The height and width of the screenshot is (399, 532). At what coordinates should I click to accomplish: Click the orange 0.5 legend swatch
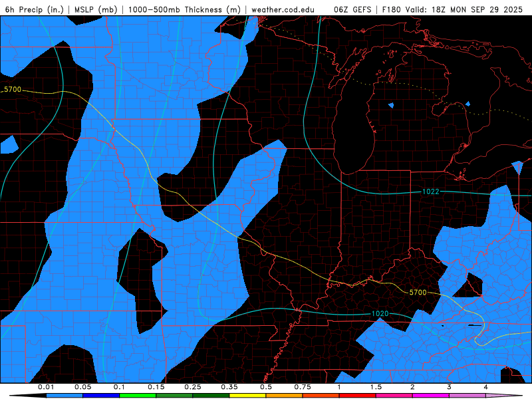point(285,396)
